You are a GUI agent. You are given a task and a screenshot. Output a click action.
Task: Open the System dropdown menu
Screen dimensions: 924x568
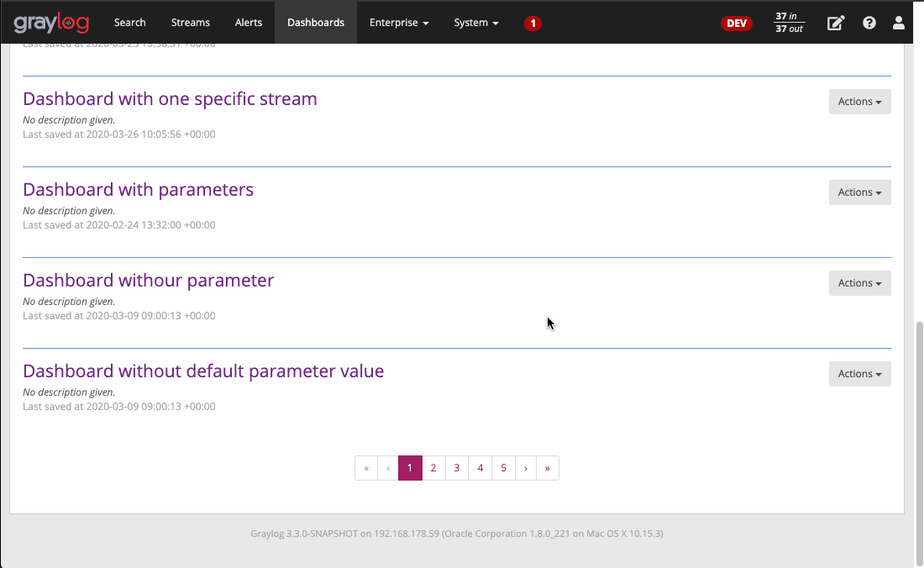pos(475,23)
